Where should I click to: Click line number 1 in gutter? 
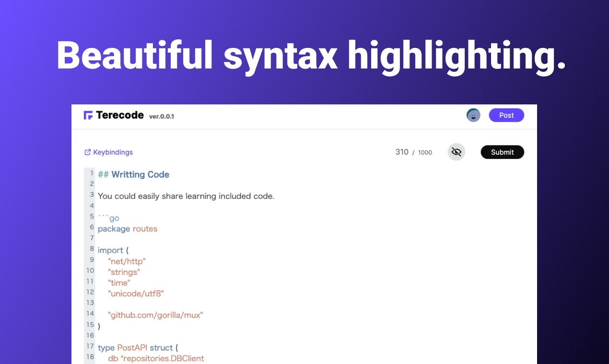pos(92,173)
